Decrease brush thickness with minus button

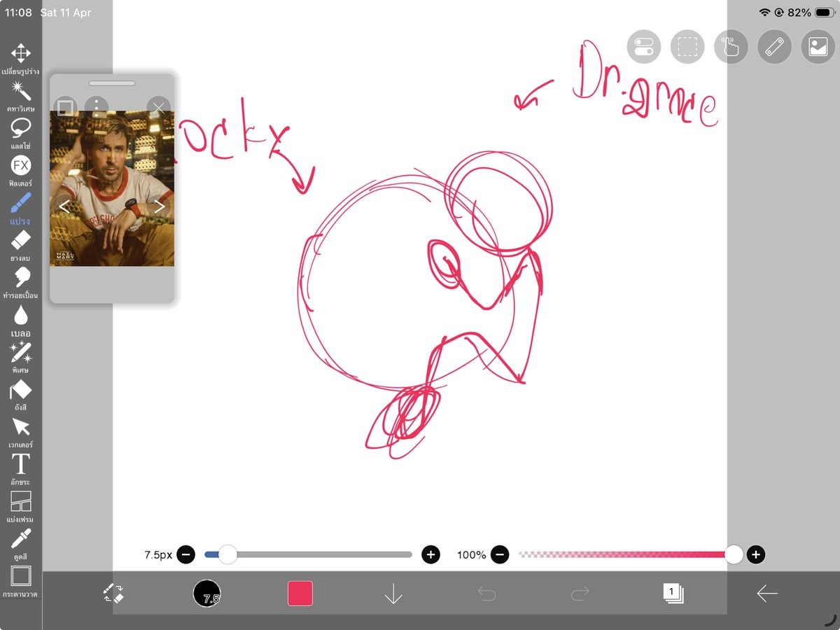coord(185,554)
